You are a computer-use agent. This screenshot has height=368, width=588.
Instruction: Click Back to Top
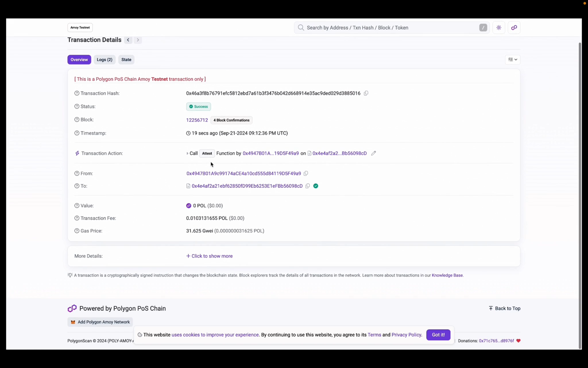504,308
